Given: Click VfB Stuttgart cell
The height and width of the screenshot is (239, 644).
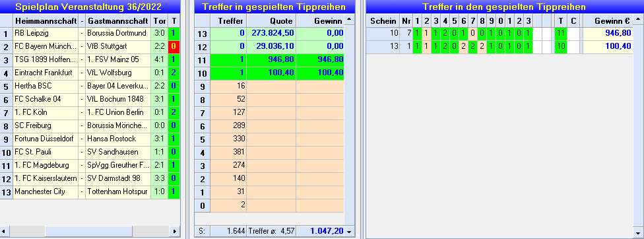Looking at the screenshot, I should pyautogui.click(x=118, y=46).
